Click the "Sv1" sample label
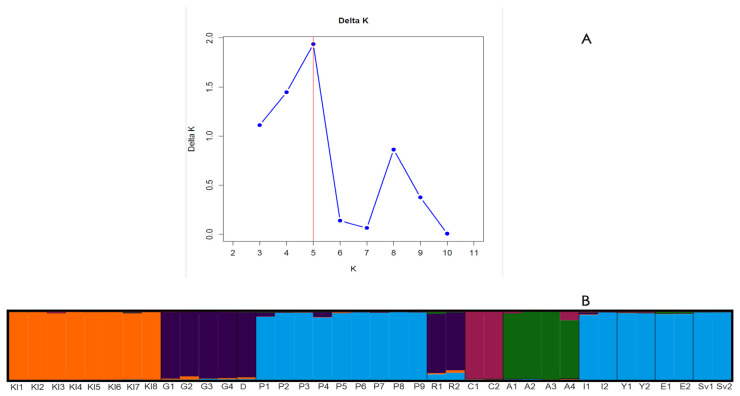Screen dimensions: 740x396 click(x=706, y=387)
